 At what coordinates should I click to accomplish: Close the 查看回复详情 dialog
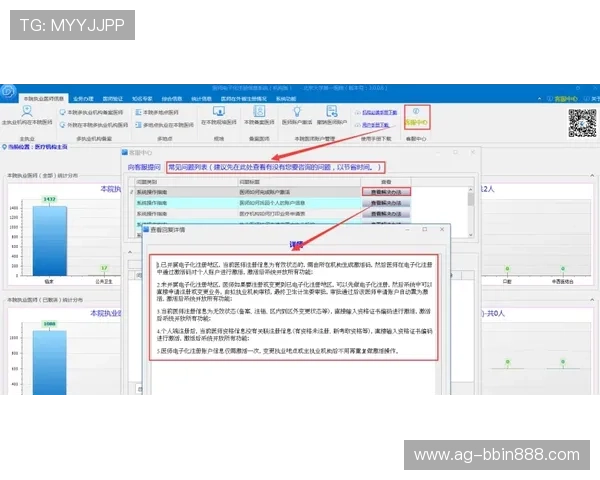442,229
